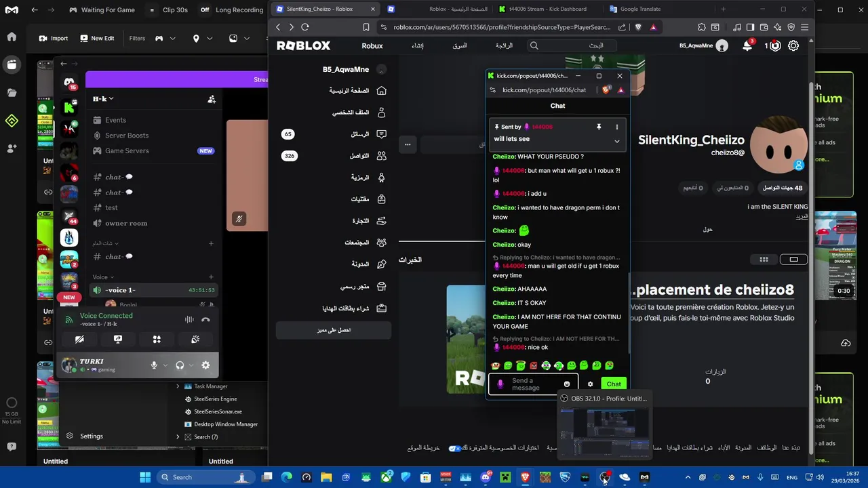Viewport: 868px width, 488px height.
Task: Open the Filters dropdown in the editor toolbar
Action: tap(137, 38)
